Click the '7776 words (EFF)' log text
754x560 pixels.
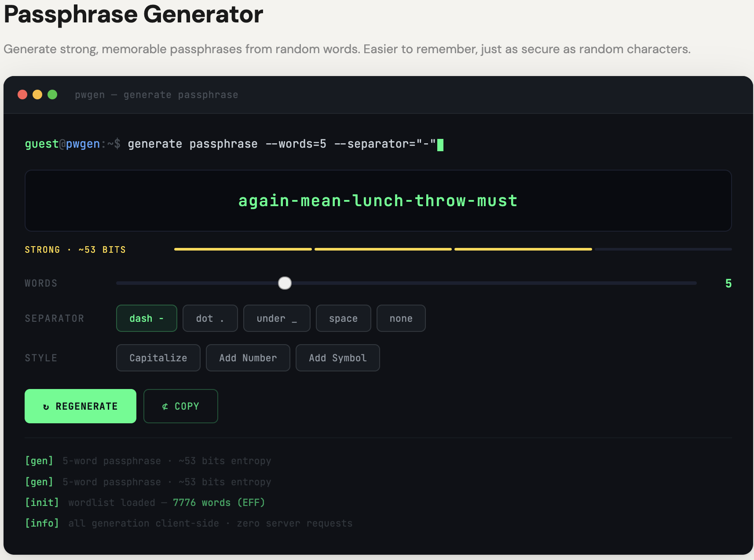pos(219,502)
